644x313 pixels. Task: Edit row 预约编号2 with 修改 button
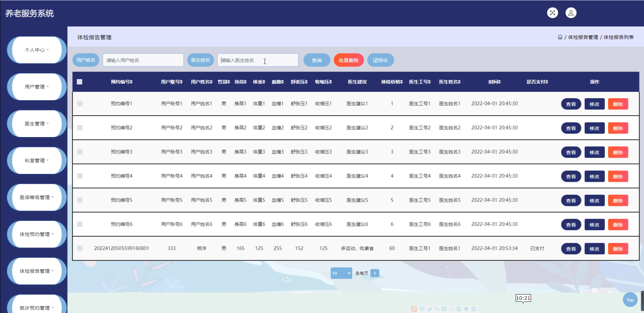click(x=595, y=128)
